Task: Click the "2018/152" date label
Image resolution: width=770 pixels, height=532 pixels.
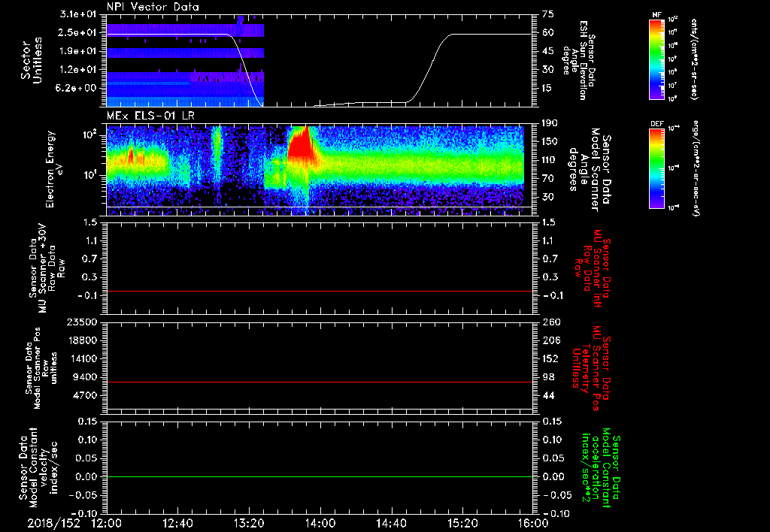Action: pyautogui.click(x=53, y=524)
